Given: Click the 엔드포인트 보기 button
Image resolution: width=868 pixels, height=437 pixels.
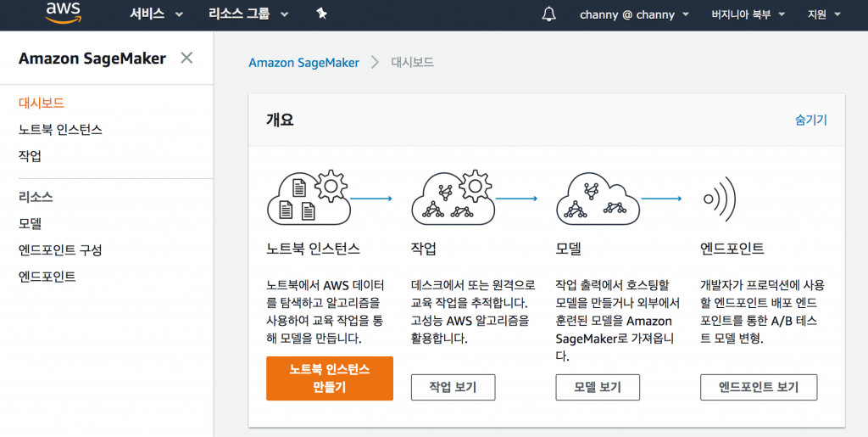Looking at the screenshot, I should pyautogui.click(x=759, y=387).
